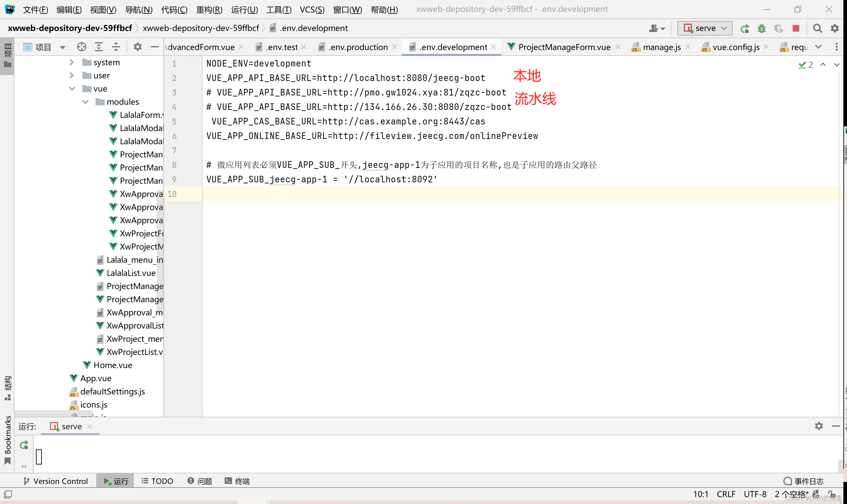Rerun the serve configuration from top toolbar
The width and height of the screenshot is (847, 504).
pos(744,29)
